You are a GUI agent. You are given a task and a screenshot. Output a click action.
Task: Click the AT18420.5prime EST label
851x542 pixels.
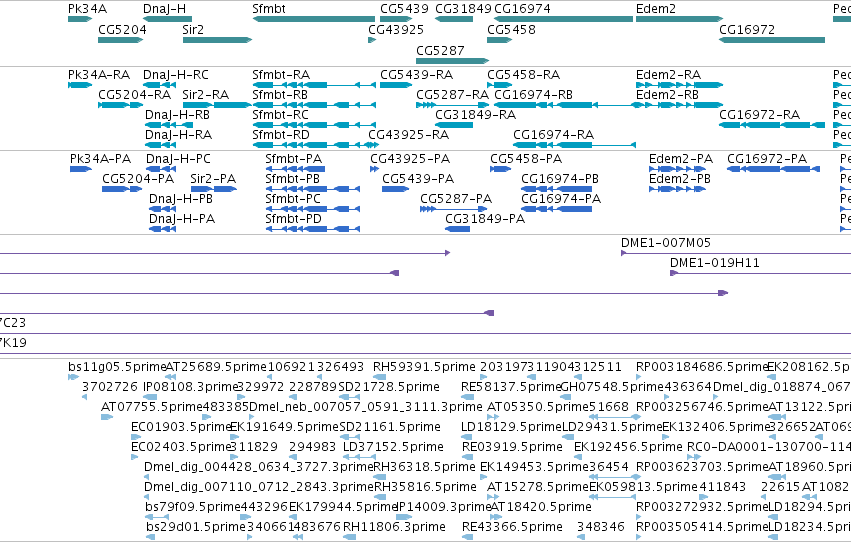point(541,507)
